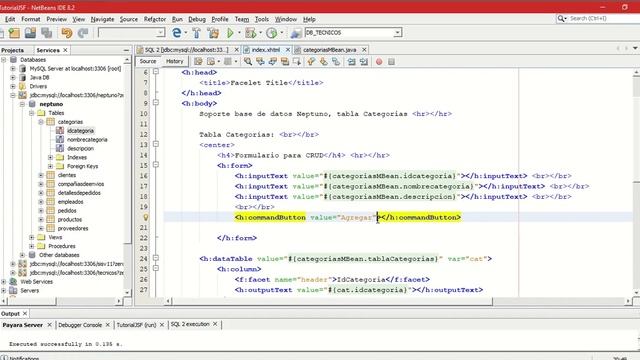Switch to the History view button

pos(174,61)
